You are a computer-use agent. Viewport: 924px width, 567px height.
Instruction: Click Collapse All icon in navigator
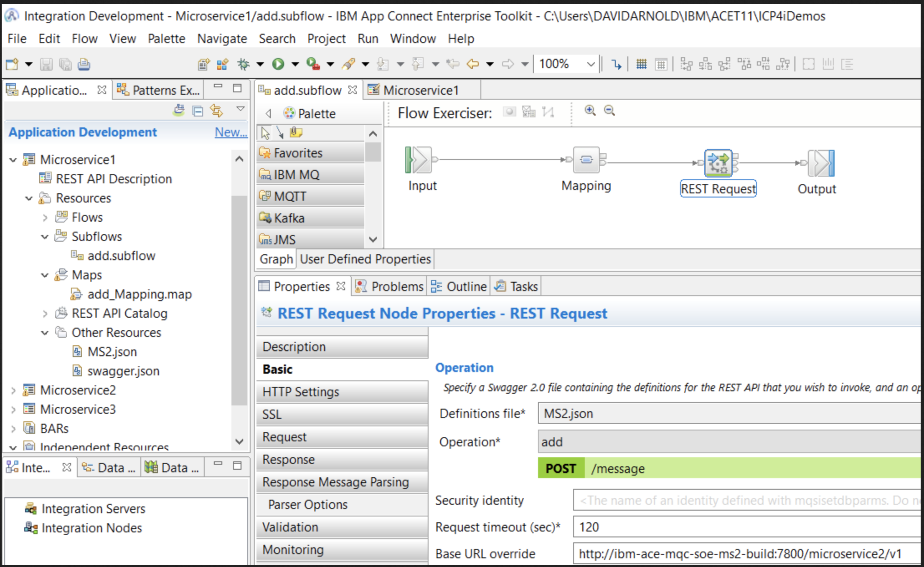coord(198,111)
